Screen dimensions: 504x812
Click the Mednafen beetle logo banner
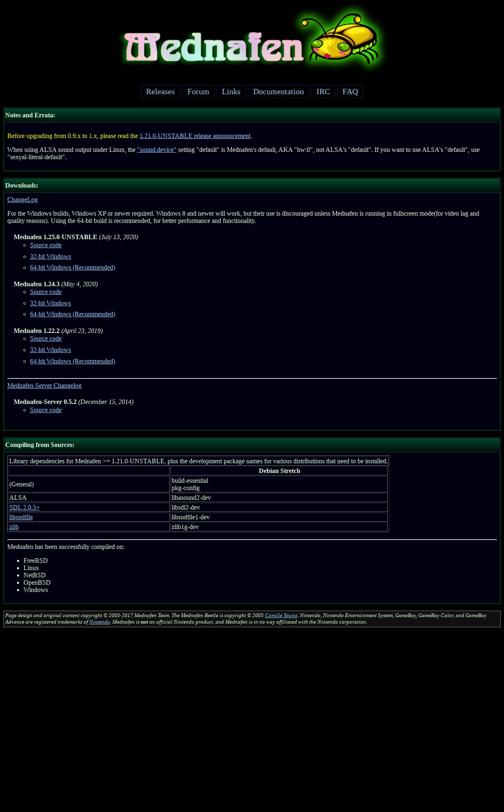coord(252,39)
